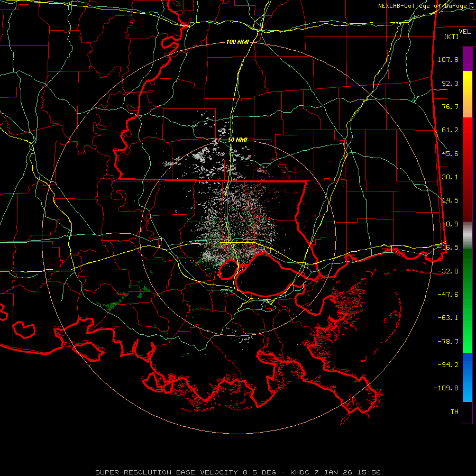This screenshot has height=476, width=476.
Task: Click the Super-Resolution Base Velocity caption text
Action: click(238, 472)
